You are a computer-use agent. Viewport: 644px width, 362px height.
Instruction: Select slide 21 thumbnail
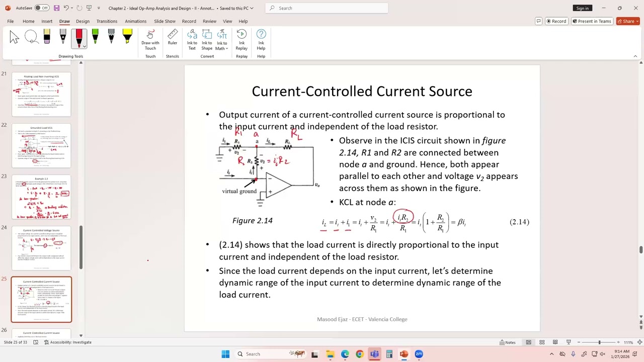pos(41,94)
